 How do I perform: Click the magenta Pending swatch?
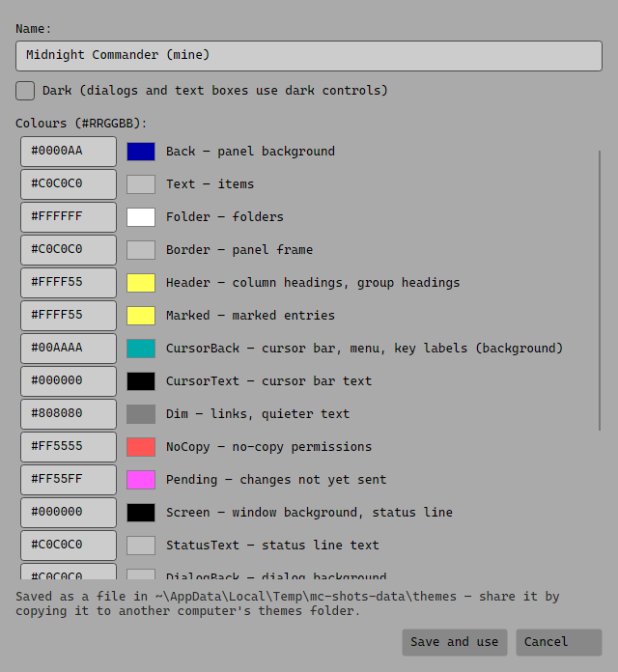(141, 480)
